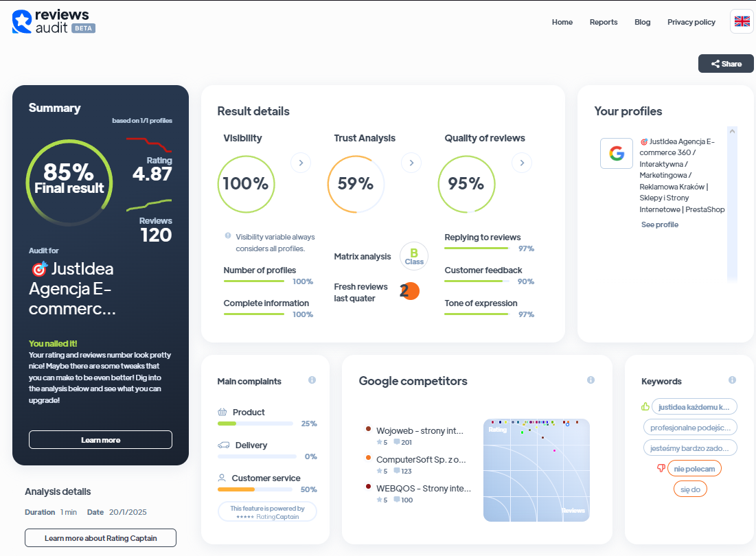
Task: Click the competitors rating-reviews scatter chart
Action: pos(536,470)
